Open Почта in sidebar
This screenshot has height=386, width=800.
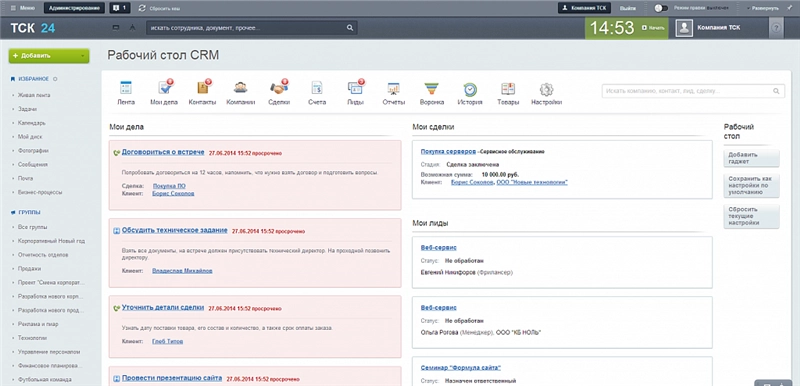(x=25, y=178)
